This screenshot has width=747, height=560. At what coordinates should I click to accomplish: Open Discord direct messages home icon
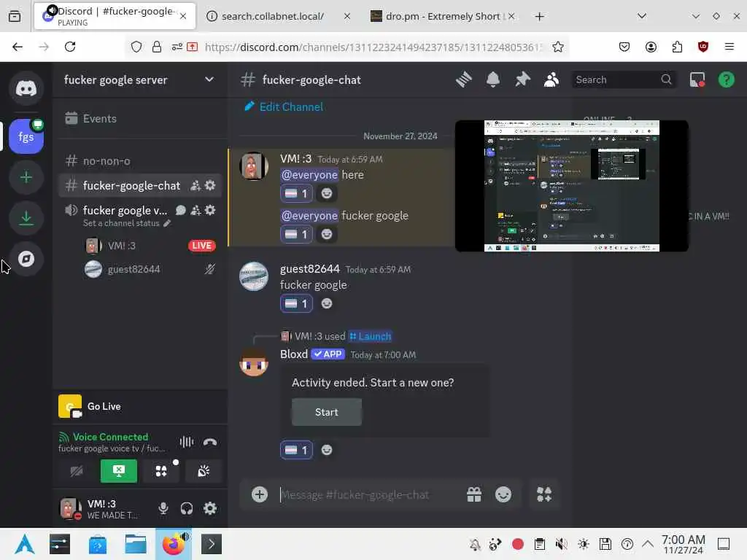26,88
